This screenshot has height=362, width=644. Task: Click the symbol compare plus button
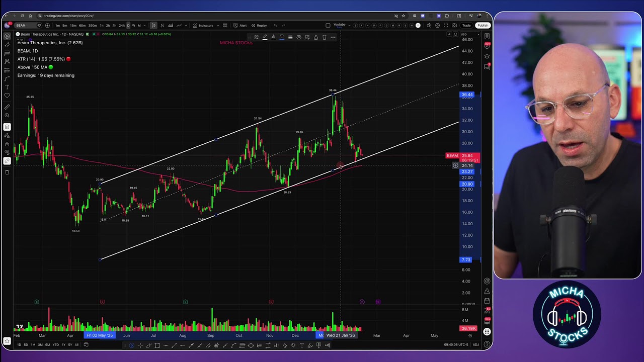[47, 25]
